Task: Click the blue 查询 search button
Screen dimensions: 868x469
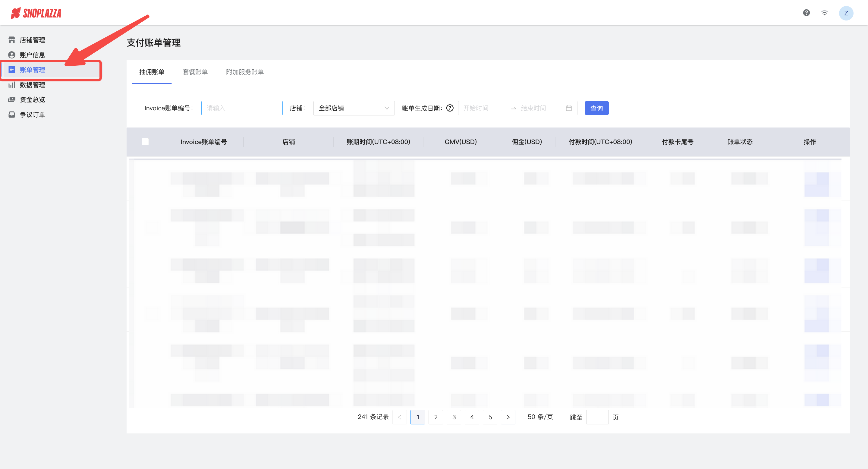Action: pyautogui.click(x=596, y=108)
